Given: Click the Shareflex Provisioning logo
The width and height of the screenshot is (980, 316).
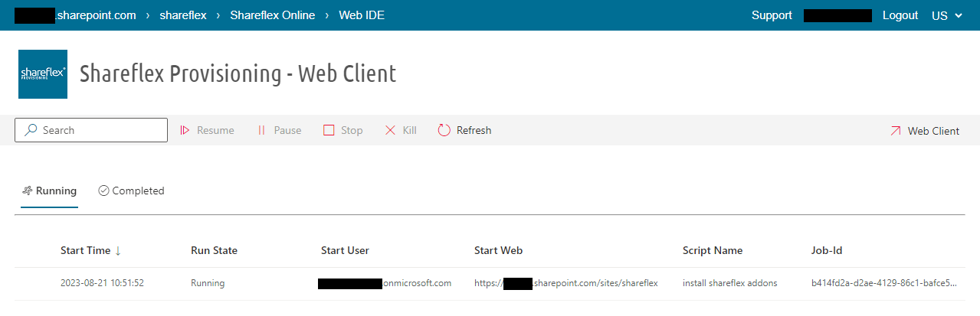Looking at the screenshot, I should pyautogui.click(x=43, y=74).
